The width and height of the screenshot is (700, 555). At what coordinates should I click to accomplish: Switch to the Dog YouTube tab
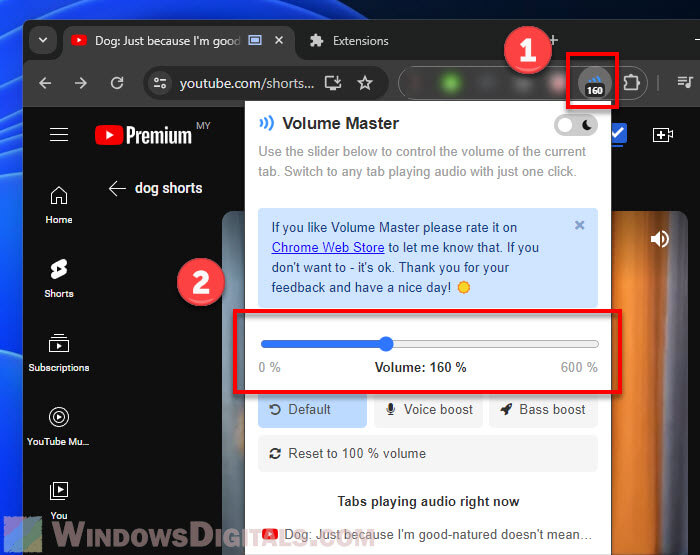pos(179,41)
